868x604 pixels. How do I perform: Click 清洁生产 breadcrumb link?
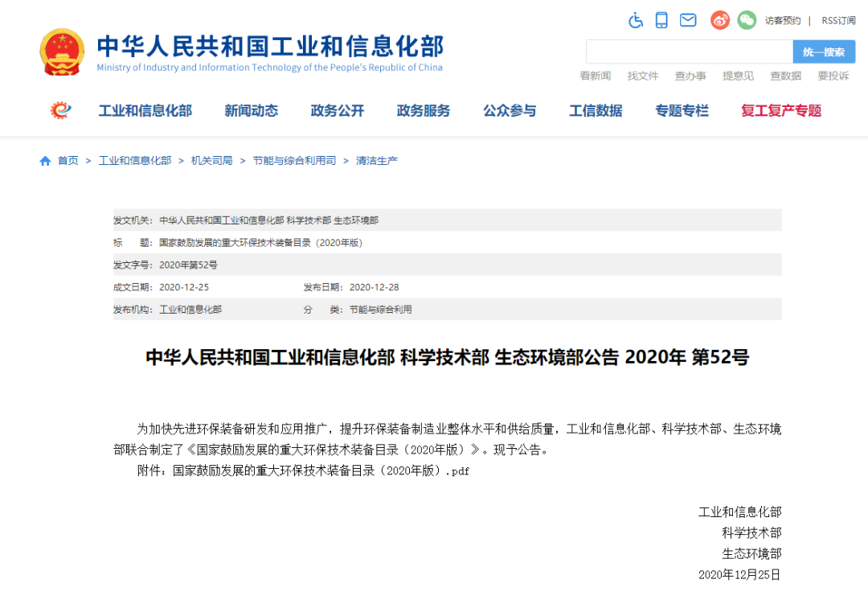coord(376,161)
